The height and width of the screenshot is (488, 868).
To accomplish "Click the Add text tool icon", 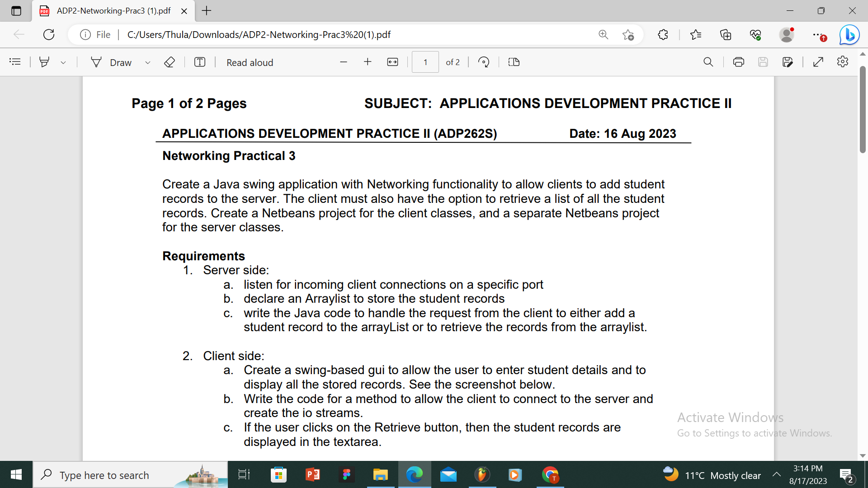I will (x=200, y=62).
